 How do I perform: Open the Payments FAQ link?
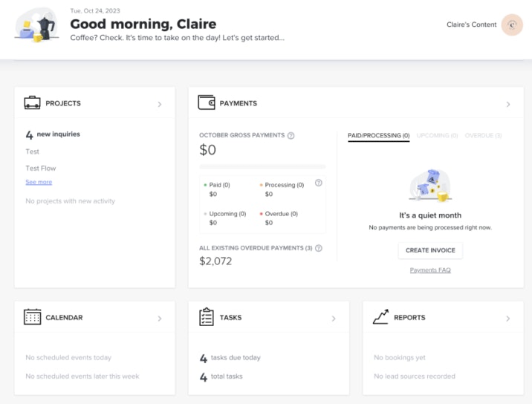click(430, 270)
